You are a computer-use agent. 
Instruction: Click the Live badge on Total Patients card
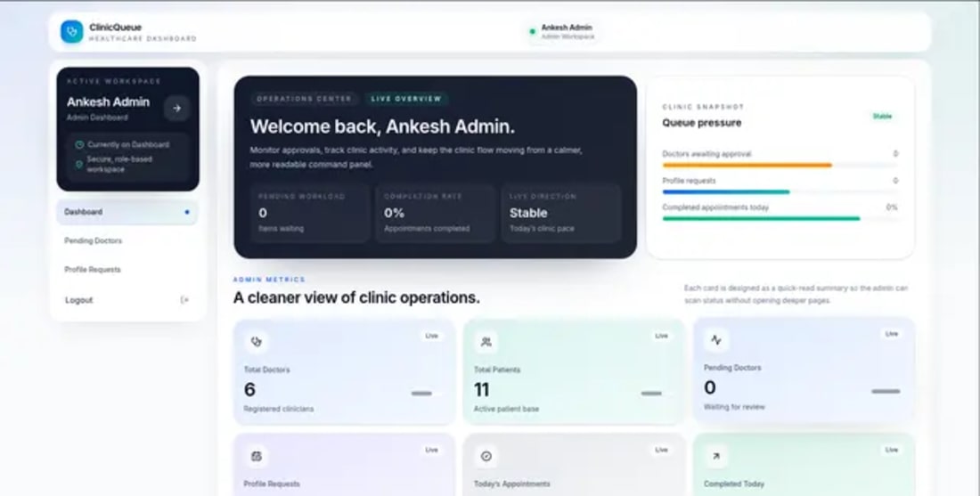662,336
